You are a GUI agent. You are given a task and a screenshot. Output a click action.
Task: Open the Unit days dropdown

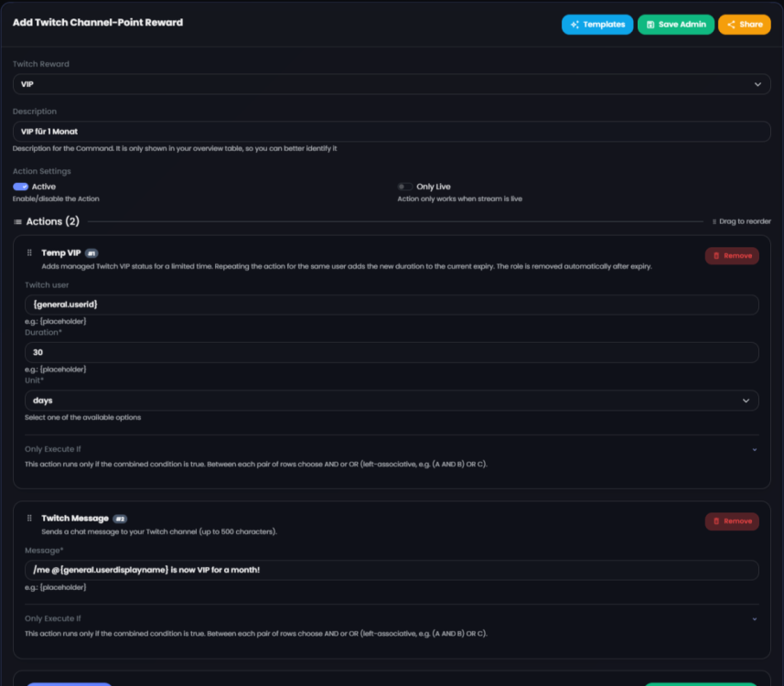click(x=392, y=401)
